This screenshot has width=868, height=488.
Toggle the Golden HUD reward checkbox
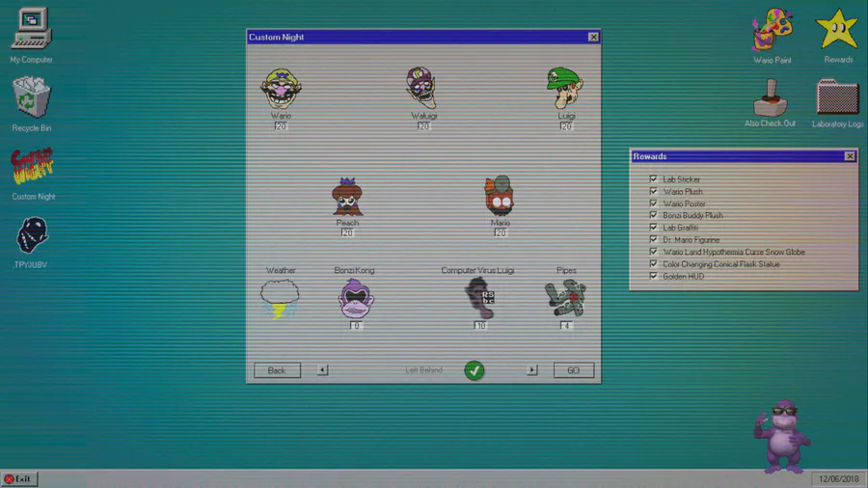tap(653, 276)
